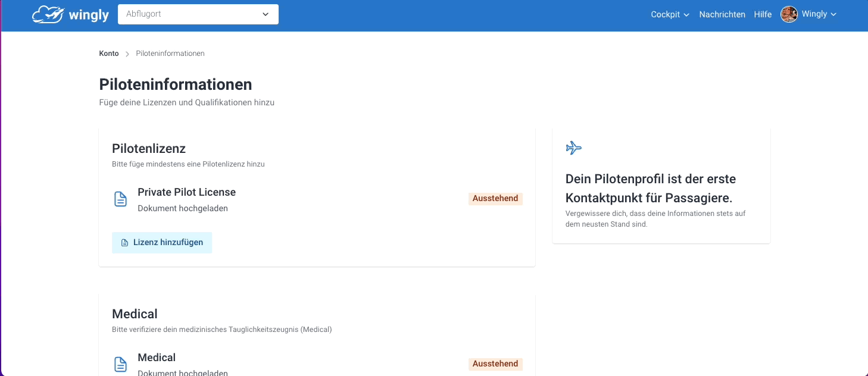This screenshot has width=868, height=376.
Task: Click the Private Pilot License document icon
Action: [120, 199]
